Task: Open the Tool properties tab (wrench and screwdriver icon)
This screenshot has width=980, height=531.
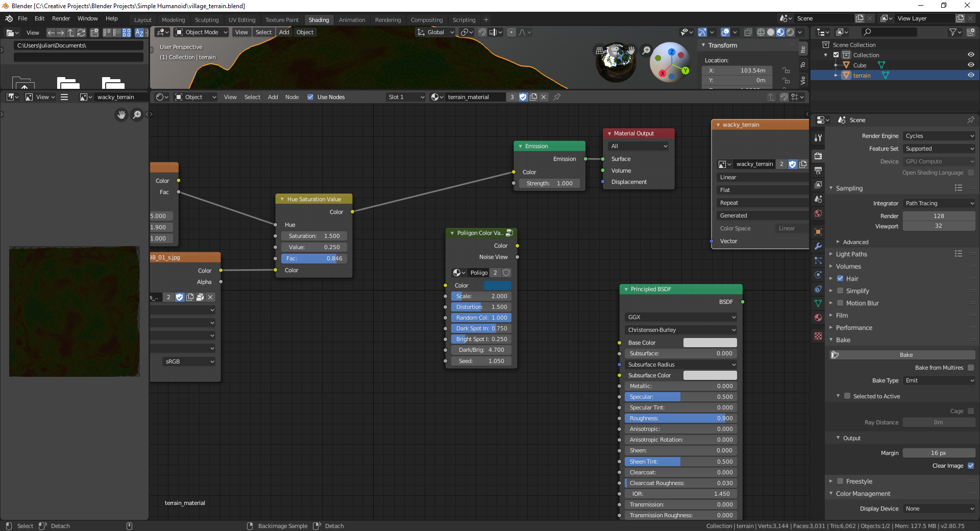Action: tap(818, 138)
